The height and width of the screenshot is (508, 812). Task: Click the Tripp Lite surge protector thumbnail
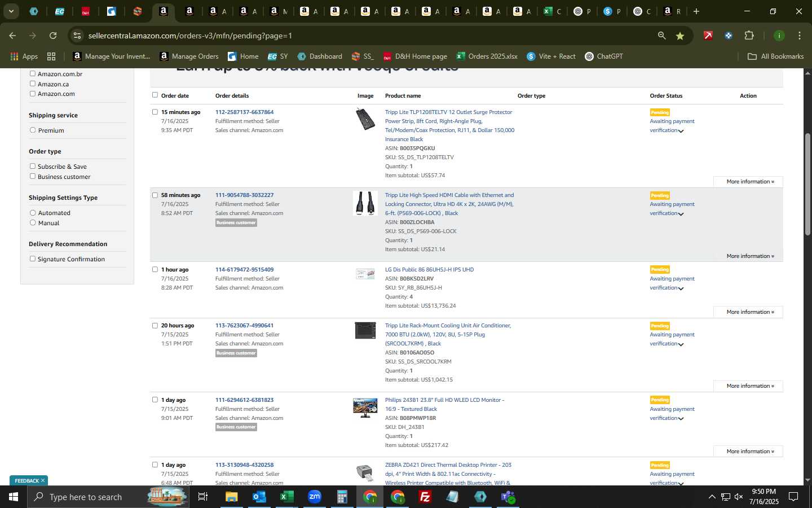click(x=365, y=119)
